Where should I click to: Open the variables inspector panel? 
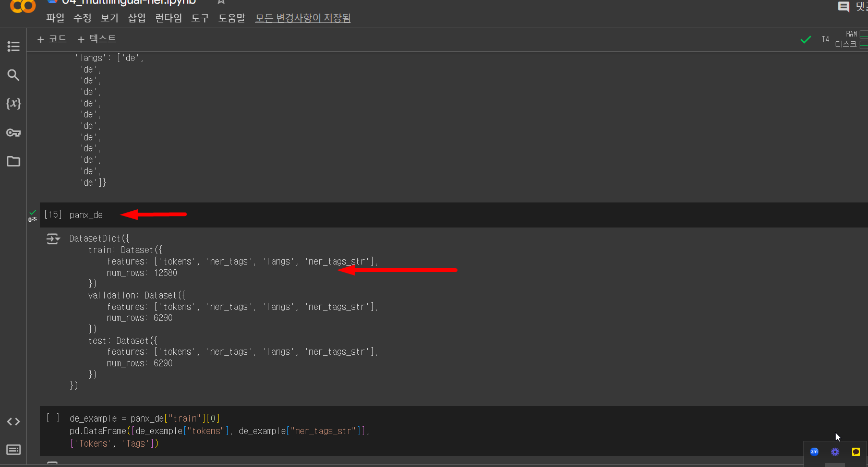click(14, 103)
